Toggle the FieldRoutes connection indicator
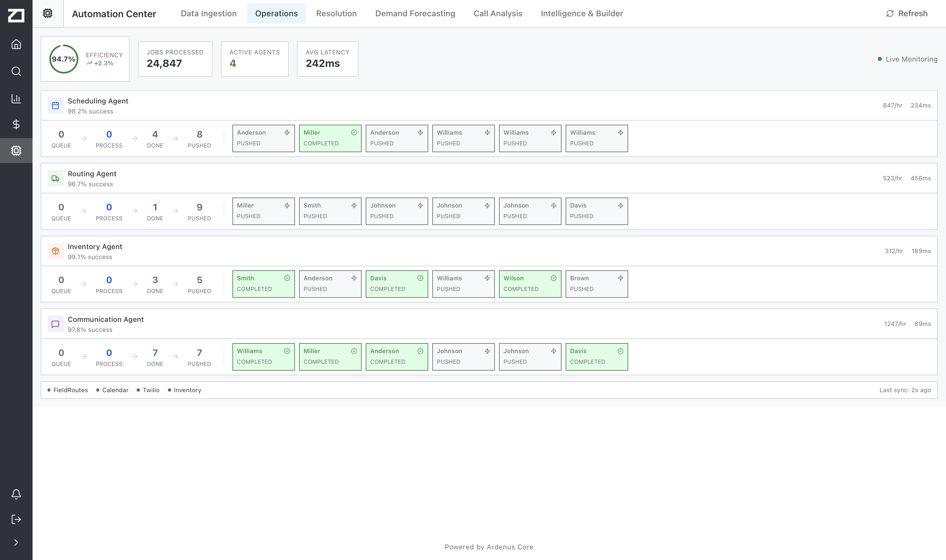Image resolution: width=946 pixels, height=560 pixels. click(49, 390)
